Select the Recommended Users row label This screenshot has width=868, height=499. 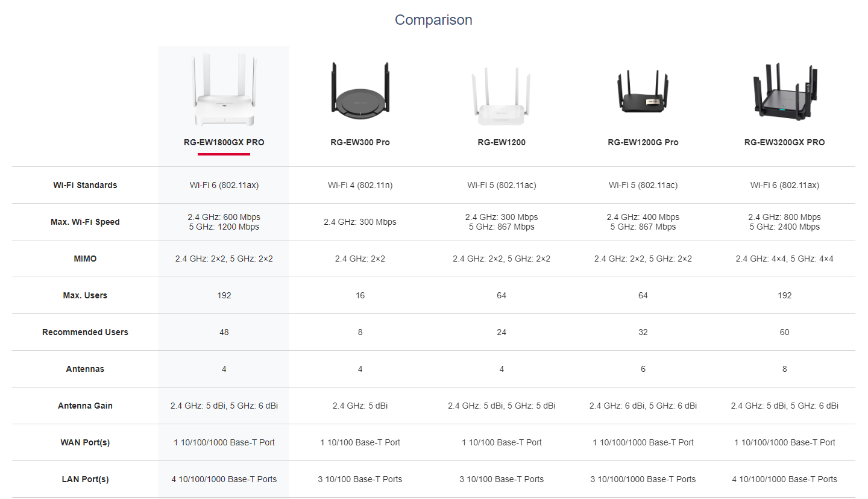point(85,332)
